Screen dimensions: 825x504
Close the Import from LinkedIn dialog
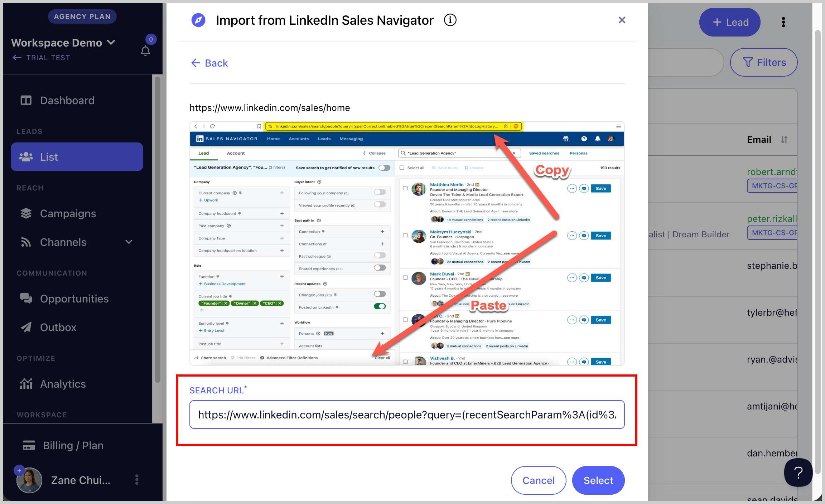tap(622, 20)
